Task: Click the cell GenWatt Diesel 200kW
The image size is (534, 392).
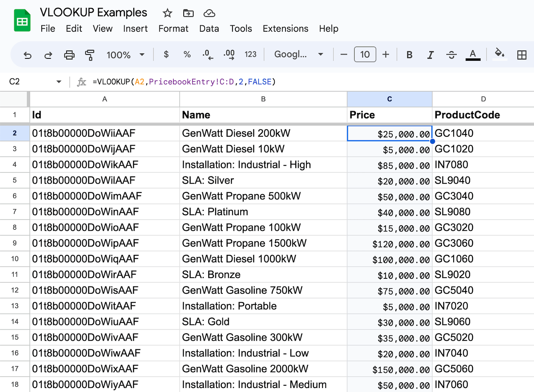Action: (x=263, y=133)
